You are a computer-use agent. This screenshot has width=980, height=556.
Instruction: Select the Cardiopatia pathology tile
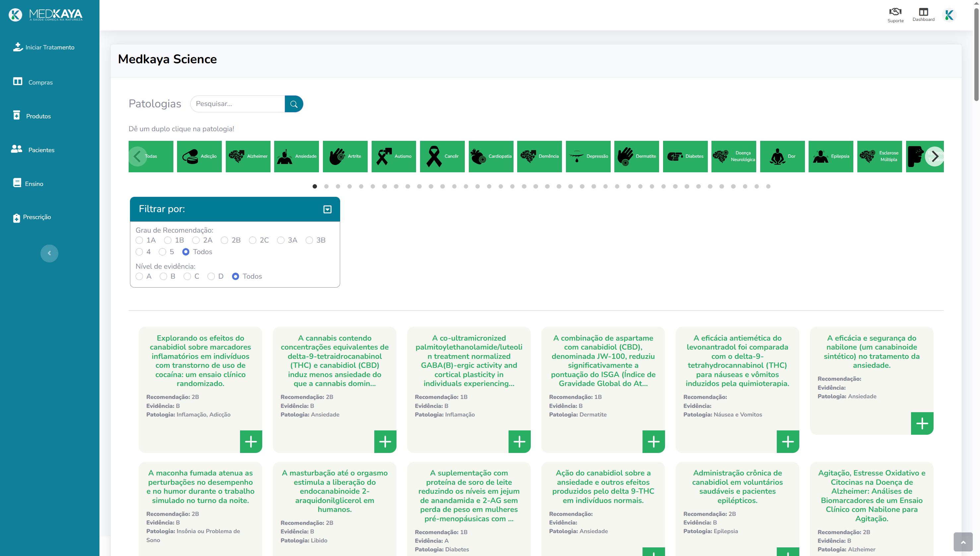pos(491,157)
